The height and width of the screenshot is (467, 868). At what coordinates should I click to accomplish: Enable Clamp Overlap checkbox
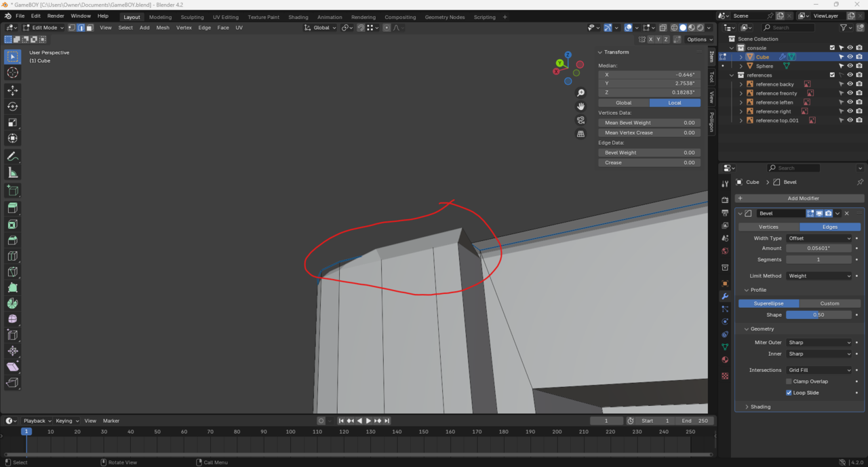(789, 381)
